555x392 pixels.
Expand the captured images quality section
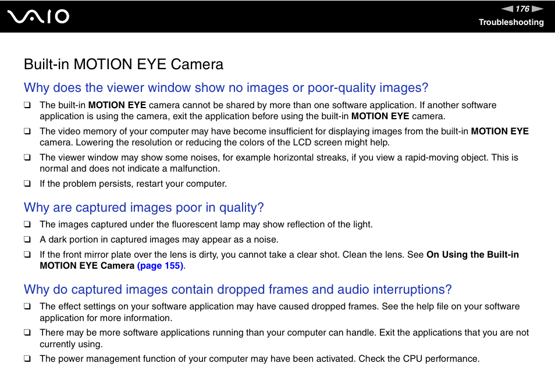coord(143,208)
